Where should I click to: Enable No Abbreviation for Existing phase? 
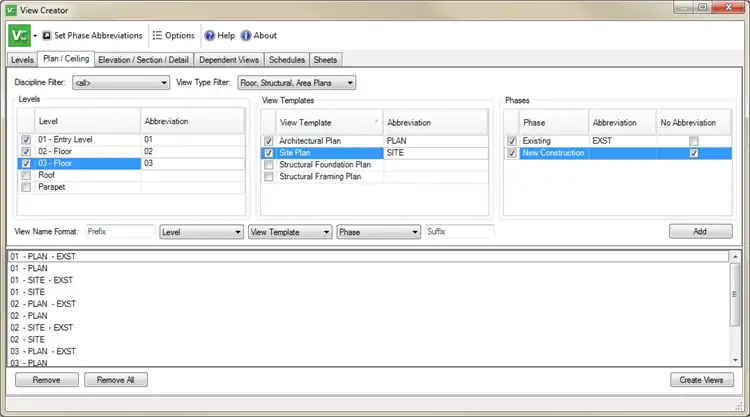pyautogui.click(x=694, y=141)
